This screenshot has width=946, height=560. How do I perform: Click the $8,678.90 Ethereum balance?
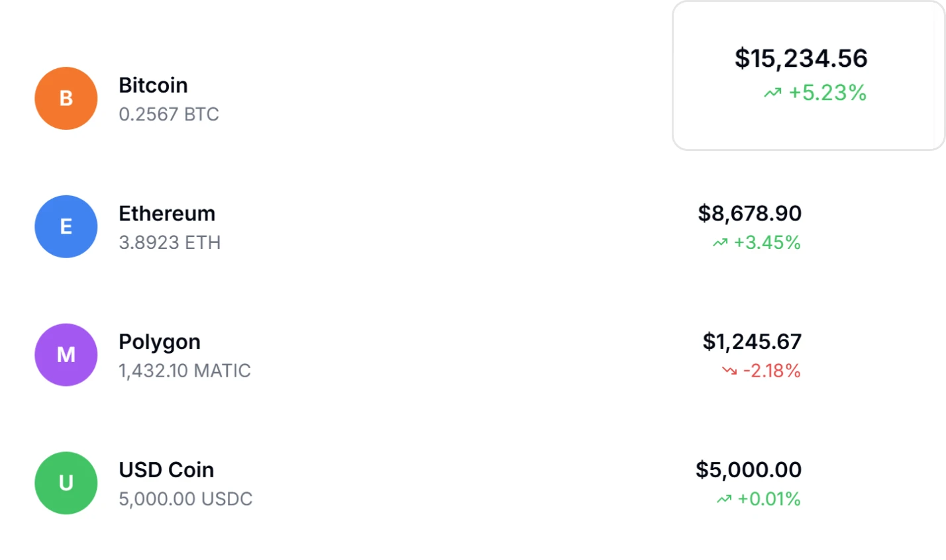748,213
